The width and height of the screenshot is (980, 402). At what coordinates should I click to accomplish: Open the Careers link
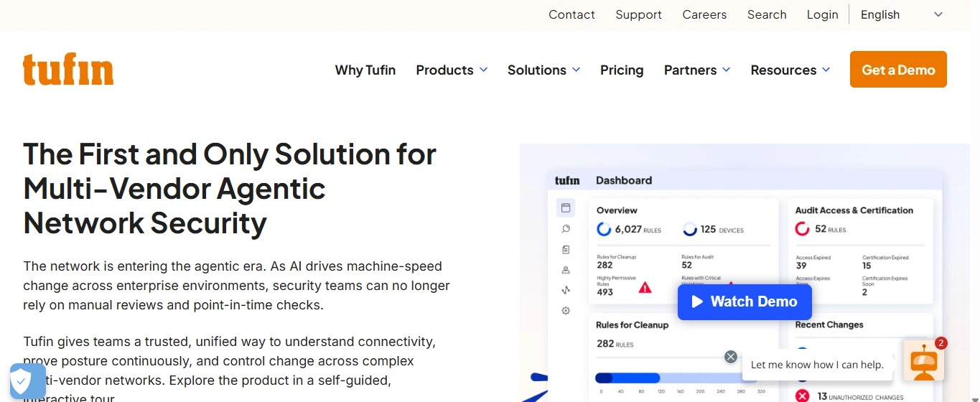pyautogui.click(x=704, y=14)
